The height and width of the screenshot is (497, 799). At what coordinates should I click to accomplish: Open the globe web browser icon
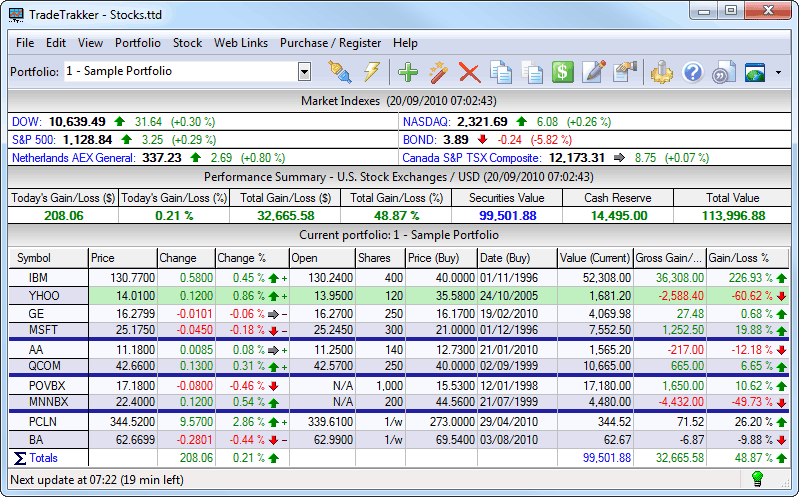[755, 72]
